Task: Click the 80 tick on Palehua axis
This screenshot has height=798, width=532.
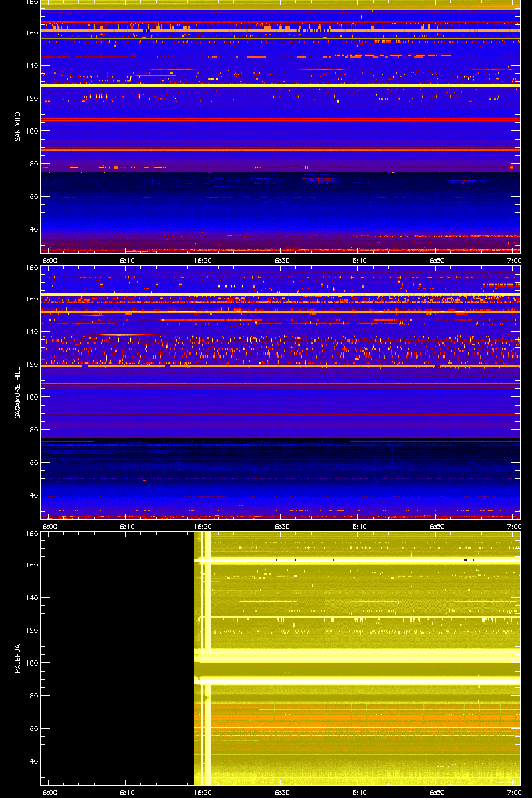Action: point(33,696)
